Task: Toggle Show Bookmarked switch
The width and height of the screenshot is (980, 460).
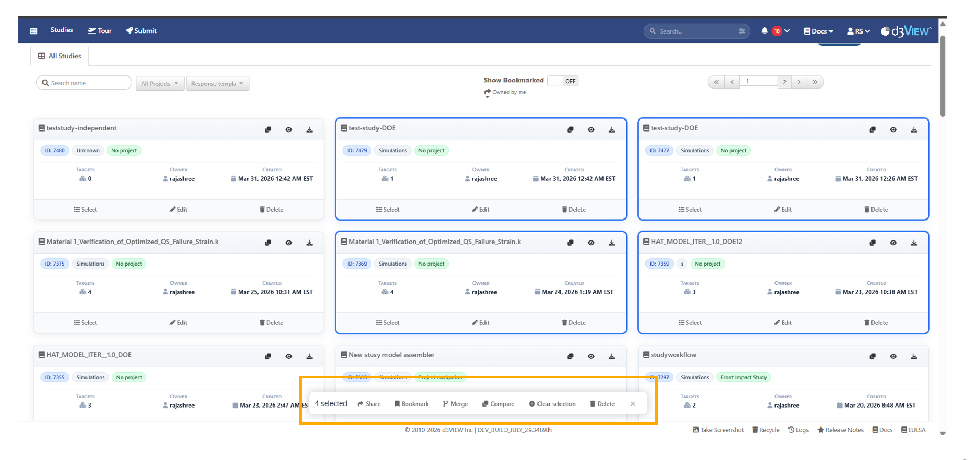Action: 563,81
